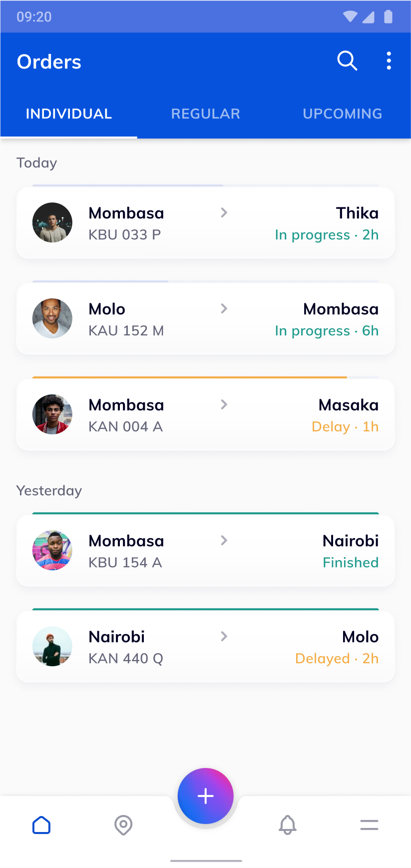Image resolution: width=411 pixels, height=868 pixels.
Task: Open the three-dot overflow menu
Action: click(389, 61)
